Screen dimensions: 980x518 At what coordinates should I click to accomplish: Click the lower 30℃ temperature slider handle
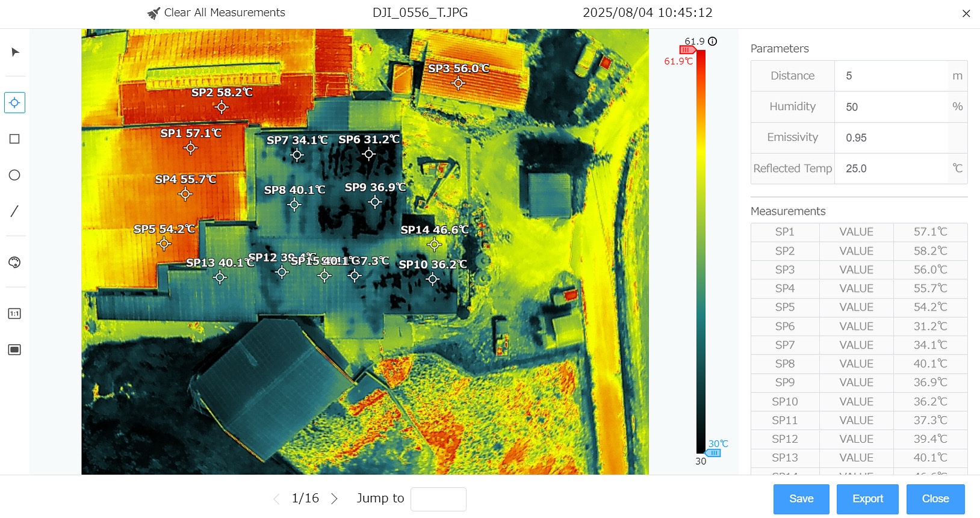[x=713, y=452]
